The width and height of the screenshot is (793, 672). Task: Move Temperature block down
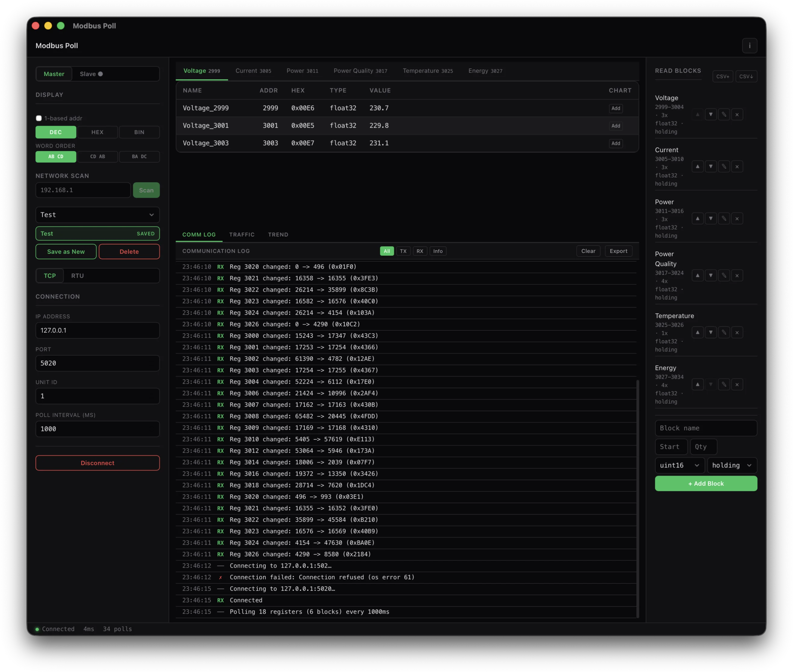pyautogui.click(x=710, y=333)
